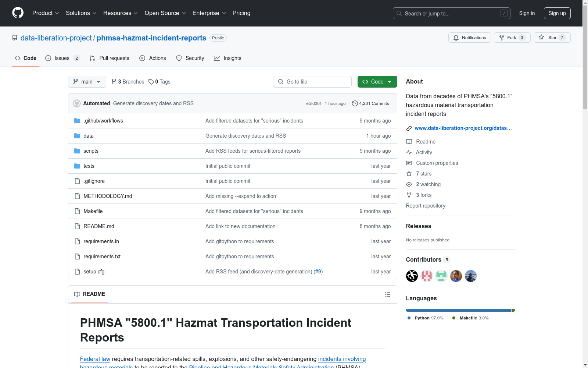Expand the Open Source menu
Viewport: 588px width, 368px height.
pyautogui.click(x=165, y=13)
